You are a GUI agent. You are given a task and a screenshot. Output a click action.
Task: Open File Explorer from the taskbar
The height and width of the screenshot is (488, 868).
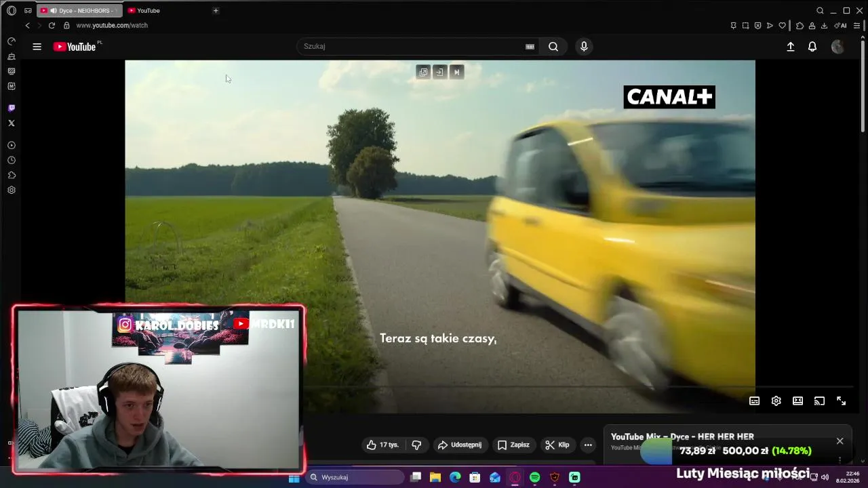coord(435,478)
